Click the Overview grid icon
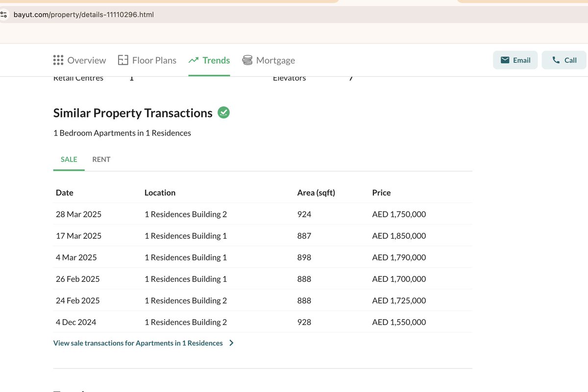This screenshot has height=392, width=588. point(58,60)
